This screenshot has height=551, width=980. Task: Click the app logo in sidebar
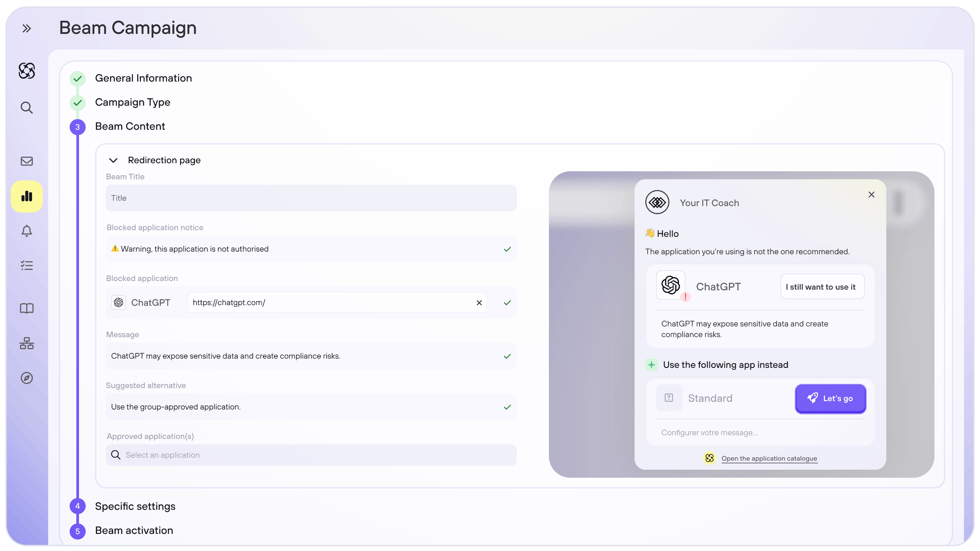[x=27, y=71]
